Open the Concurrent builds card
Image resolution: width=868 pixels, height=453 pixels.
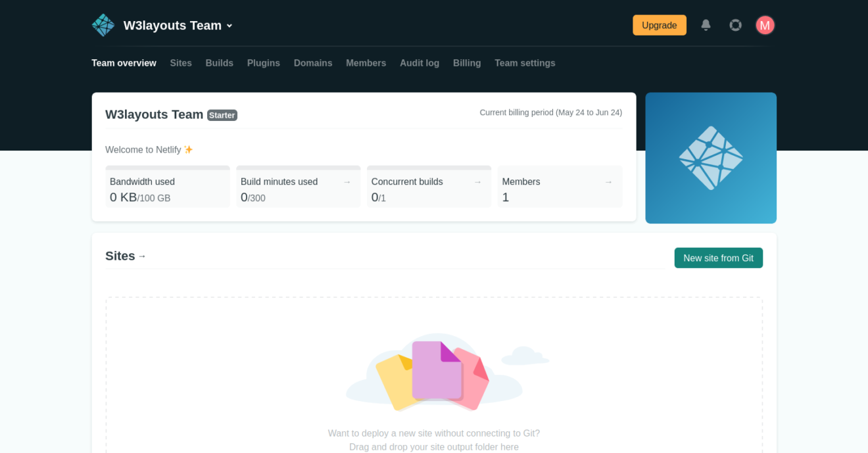point(429,187)
